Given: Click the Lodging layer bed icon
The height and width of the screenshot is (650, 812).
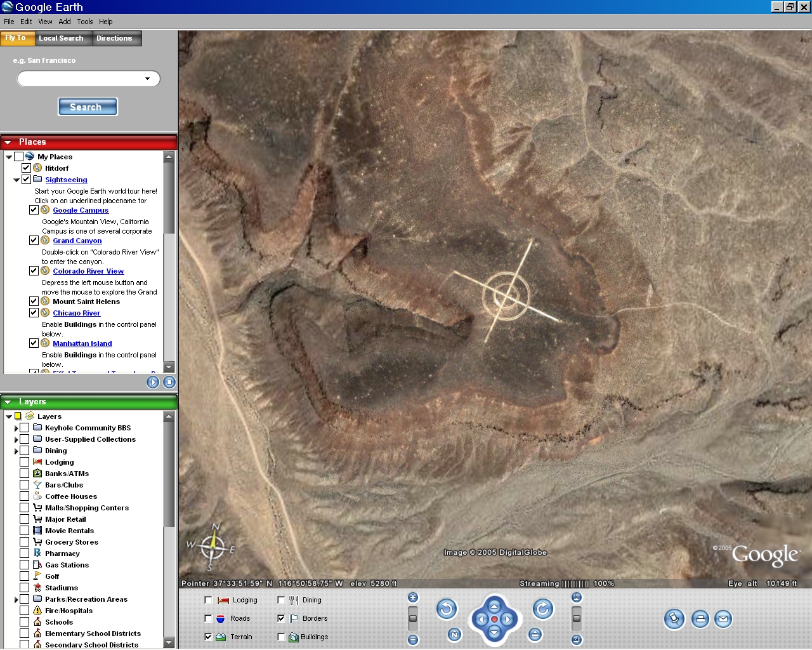Looking at the screenshot, I should coord(37,462).
